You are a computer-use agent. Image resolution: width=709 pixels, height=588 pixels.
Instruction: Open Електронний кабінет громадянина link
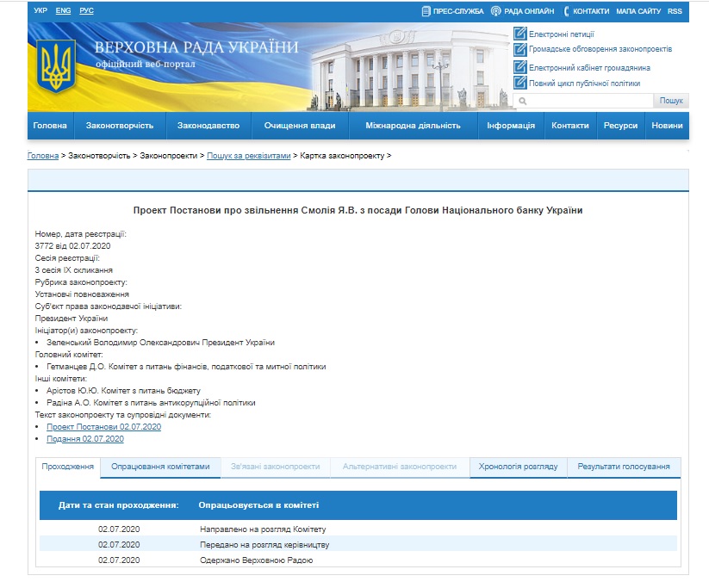(589, 68)
